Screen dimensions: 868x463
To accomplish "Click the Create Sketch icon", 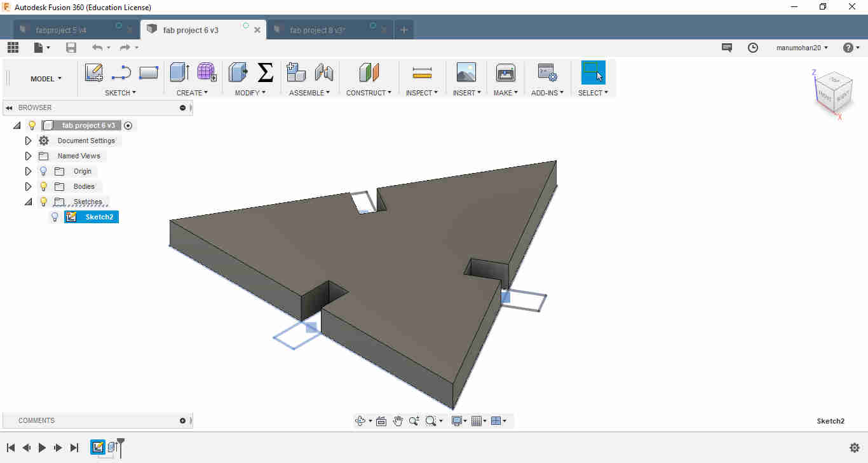I will tap(94, 73).
